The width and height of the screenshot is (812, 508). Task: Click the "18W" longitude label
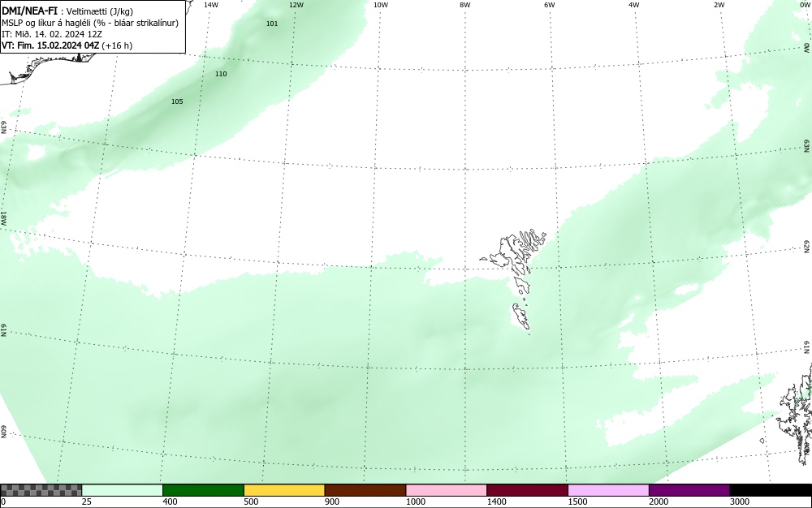pyautogui.click(x=3, y=217)
